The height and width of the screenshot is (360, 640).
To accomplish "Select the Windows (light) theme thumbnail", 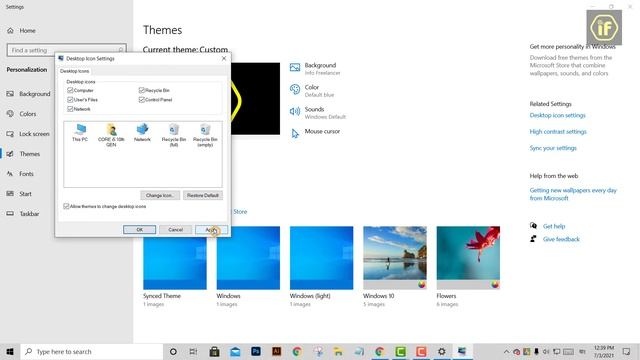I will point(322,258).
